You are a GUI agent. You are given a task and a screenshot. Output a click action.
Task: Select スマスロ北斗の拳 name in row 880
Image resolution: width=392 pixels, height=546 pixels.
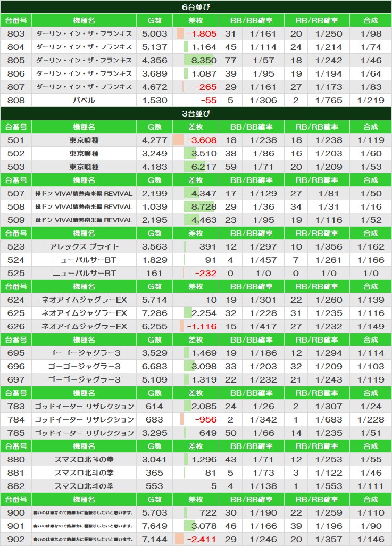84,460
